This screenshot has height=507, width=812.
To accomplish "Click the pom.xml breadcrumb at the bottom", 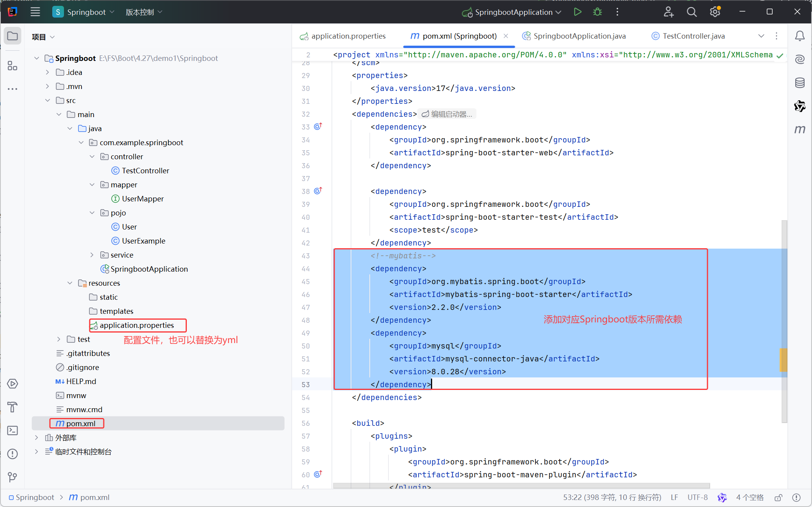I will pyautogui.click(x=94, y=497).
